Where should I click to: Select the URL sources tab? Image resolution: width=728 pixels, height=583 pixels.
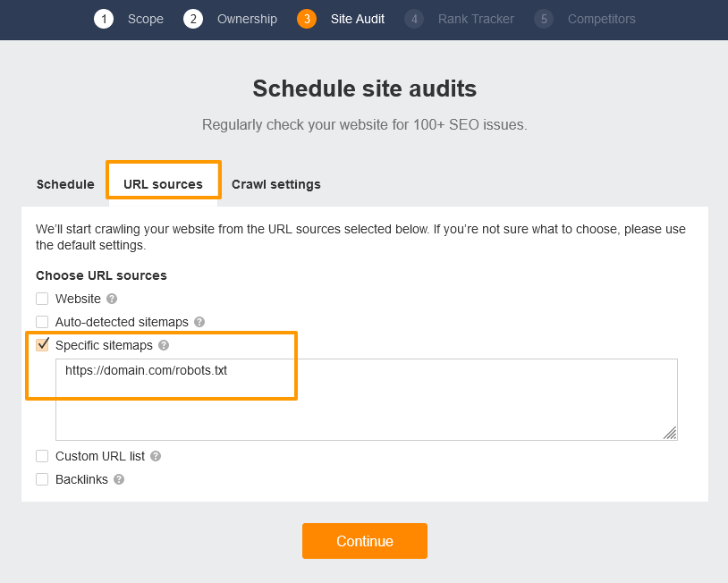pos(163,184)
